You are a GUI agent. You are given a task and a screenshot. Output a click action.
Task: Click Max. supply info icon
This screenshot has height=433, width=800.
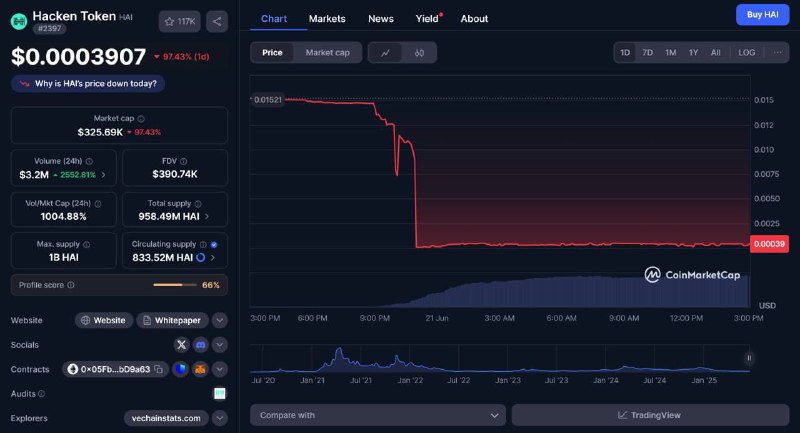(x=87, y=244)
